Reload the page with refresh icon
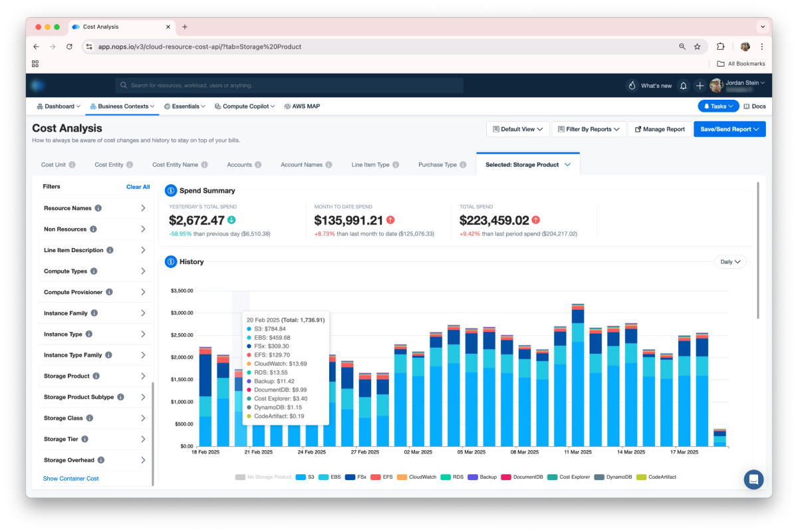 point(69,47)
